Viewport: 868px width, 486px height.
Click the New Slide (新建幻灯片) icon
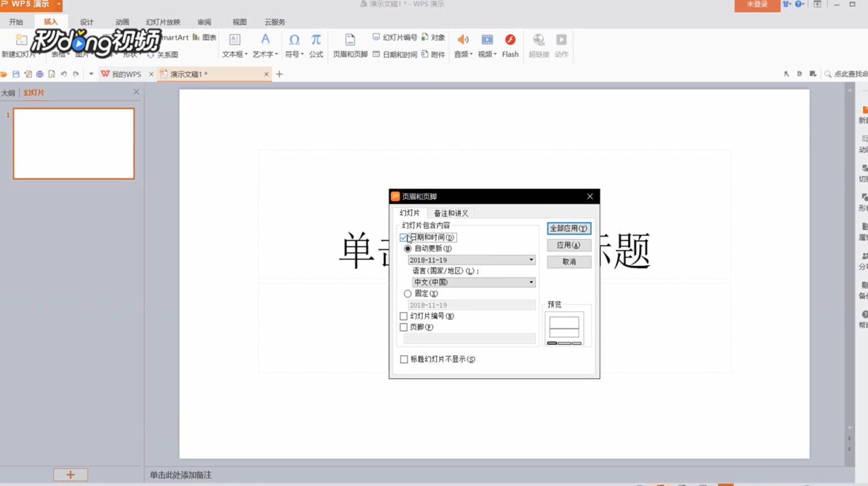click(x=21, y=40)
